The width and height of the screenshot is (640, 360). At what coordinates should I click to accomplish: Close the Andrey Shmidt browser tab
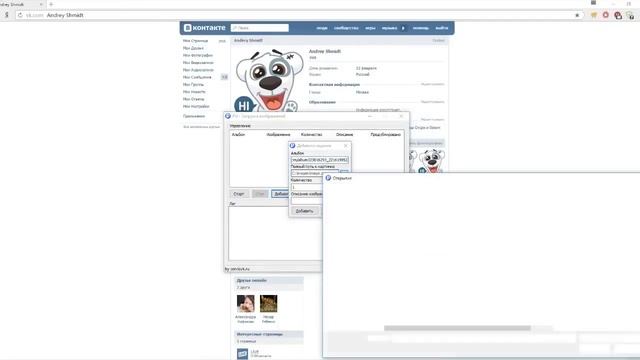41,4
